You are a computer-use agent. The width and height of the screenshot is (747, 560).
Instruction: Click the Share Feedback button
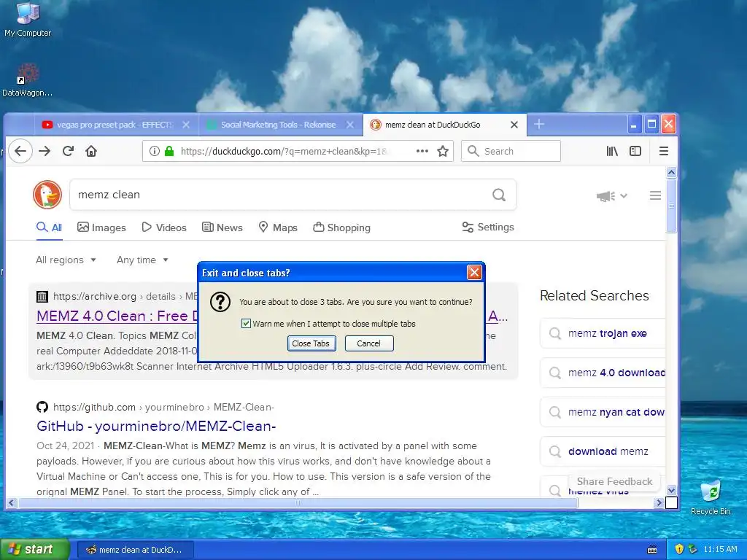click(x=614, y=481)
